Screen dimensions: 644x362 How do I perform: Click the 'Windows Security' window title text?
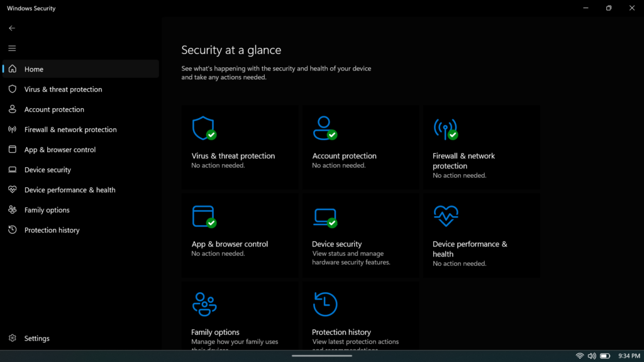point(31,8)
